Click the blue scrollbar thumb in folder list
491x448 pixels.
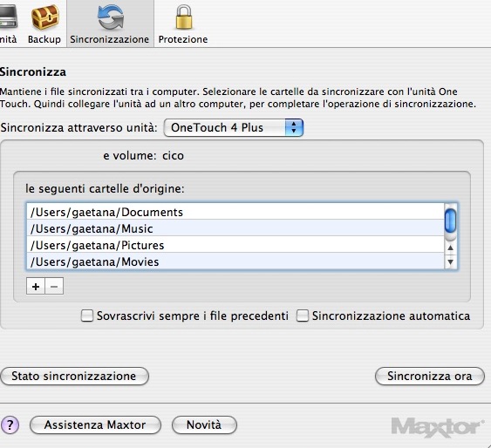tap(450, 221)
